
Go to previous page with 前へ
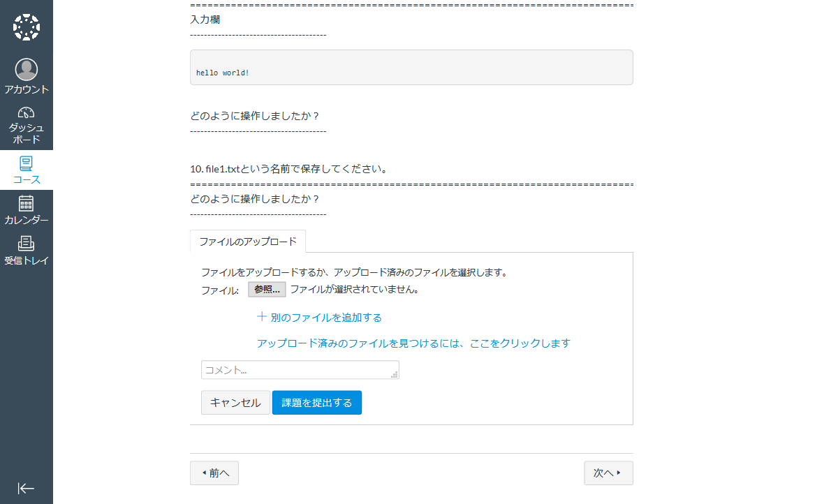pos(214,473)
